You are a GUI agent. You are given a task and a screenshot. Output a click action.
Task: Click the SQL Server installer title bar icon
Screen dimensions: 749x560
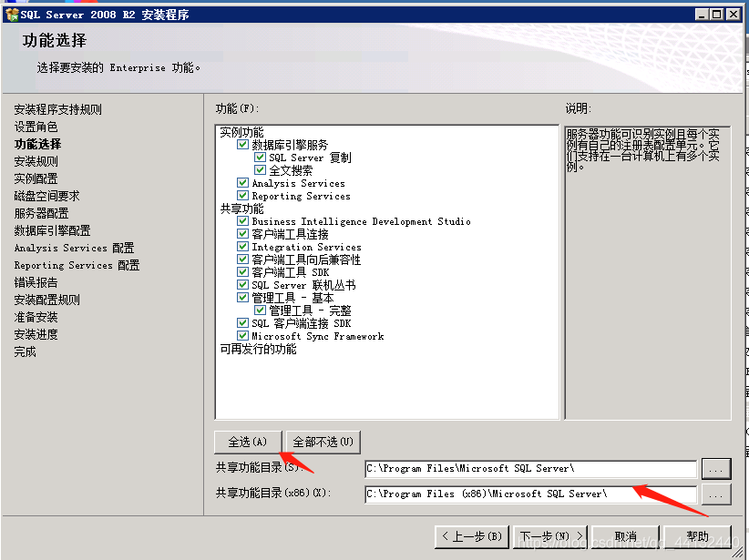(x=12, y=15)
